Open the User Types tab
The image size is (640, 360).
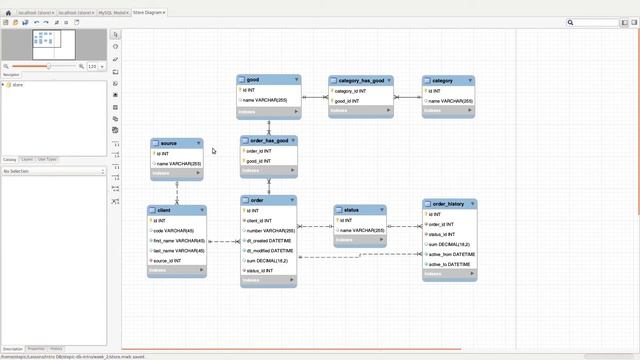pos(47,160)
